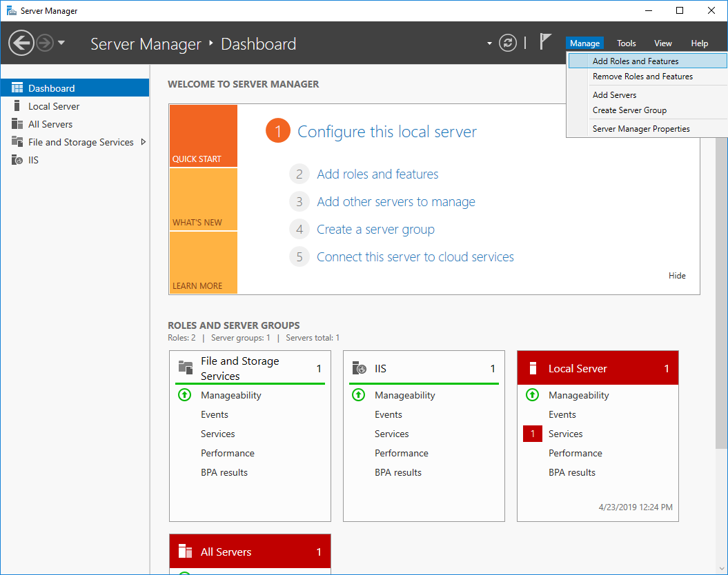728x575 pixels.
Task: Open the notifications flag
Action: click(x=545, y=42)
